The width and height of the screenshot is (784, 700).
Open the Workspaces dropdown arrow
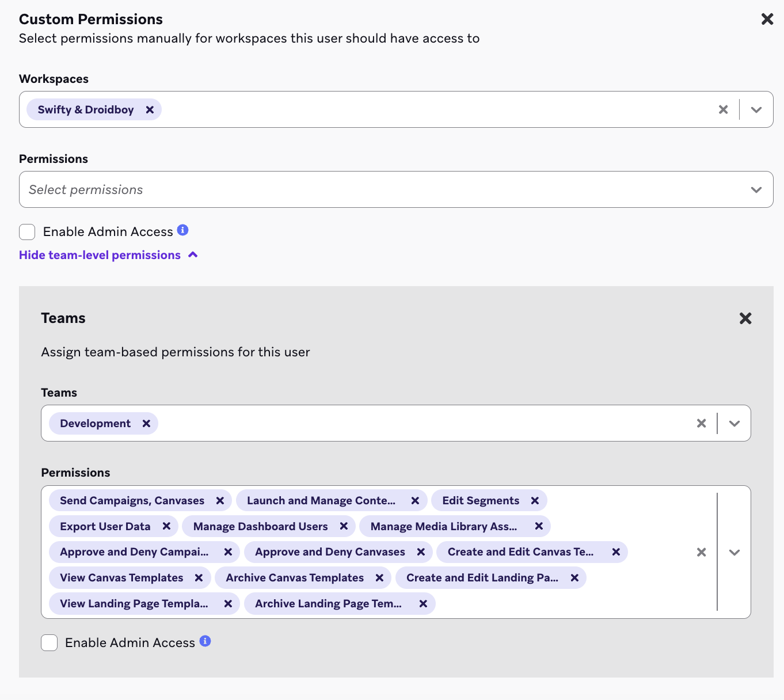click(x=756, y=109)
